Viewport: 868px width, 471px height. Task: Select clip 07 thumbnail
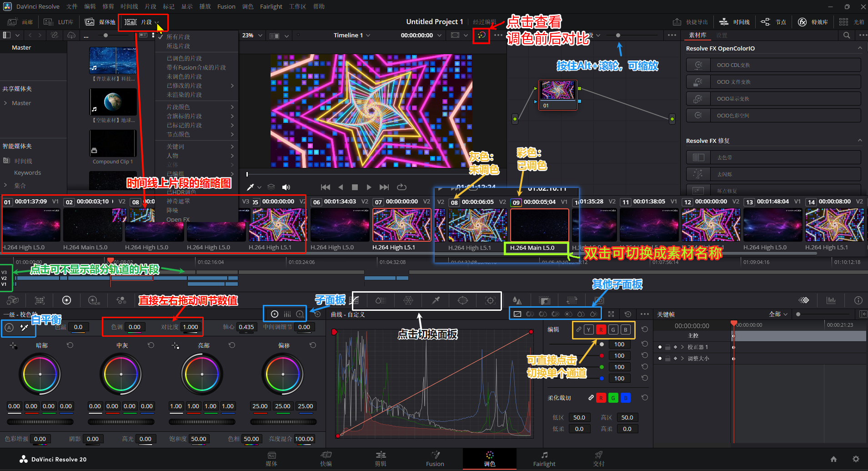(x=401, y=225)
